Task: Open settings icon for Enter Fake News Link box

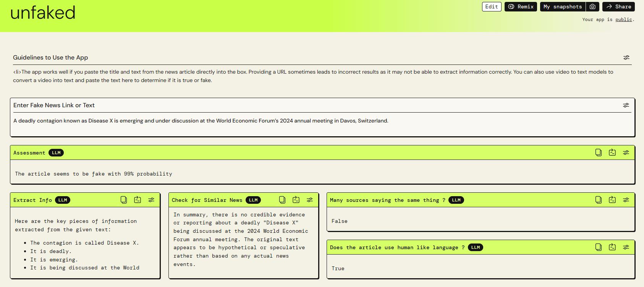Action: coord(626,105)
